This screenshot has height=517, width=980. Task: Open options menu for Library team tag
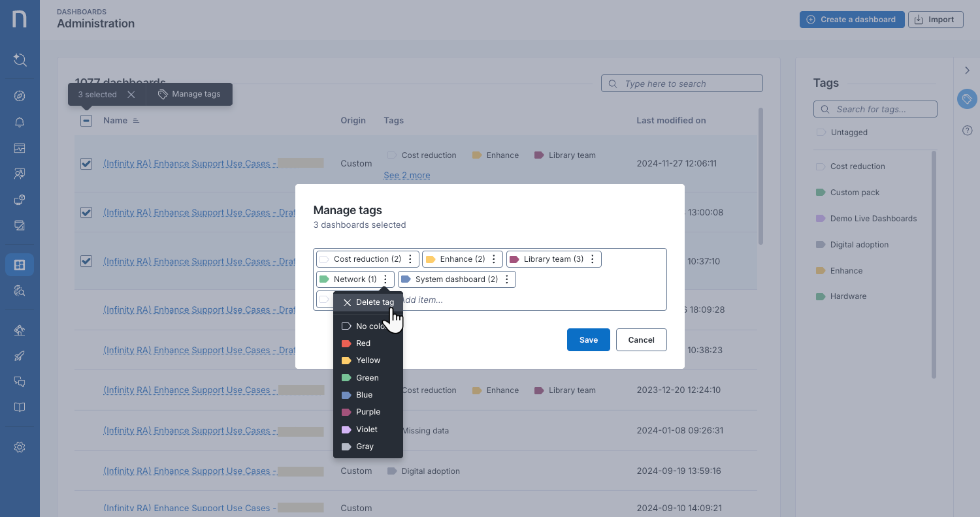click(x=593, y=259)
